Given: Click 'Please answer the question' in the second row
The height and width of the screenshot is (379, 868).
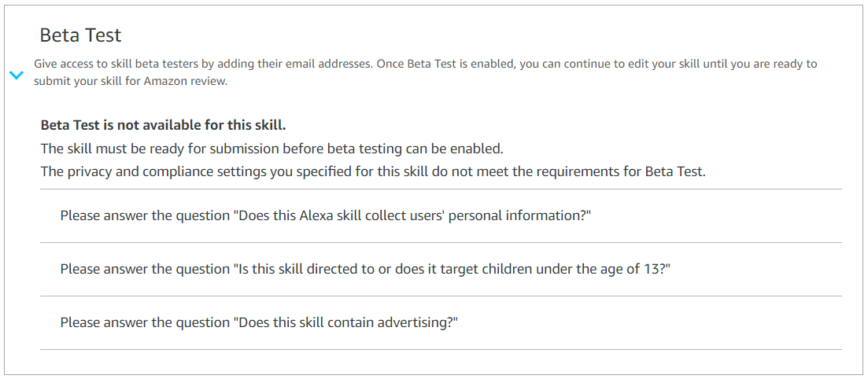Looking at the screenshot, I should [144, 269].
